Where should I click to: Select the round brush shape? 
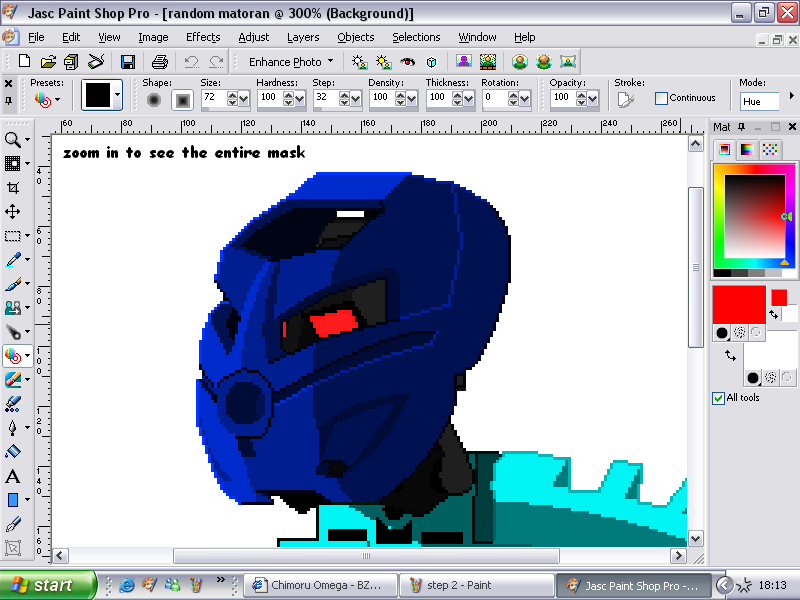tap(155, 98)
